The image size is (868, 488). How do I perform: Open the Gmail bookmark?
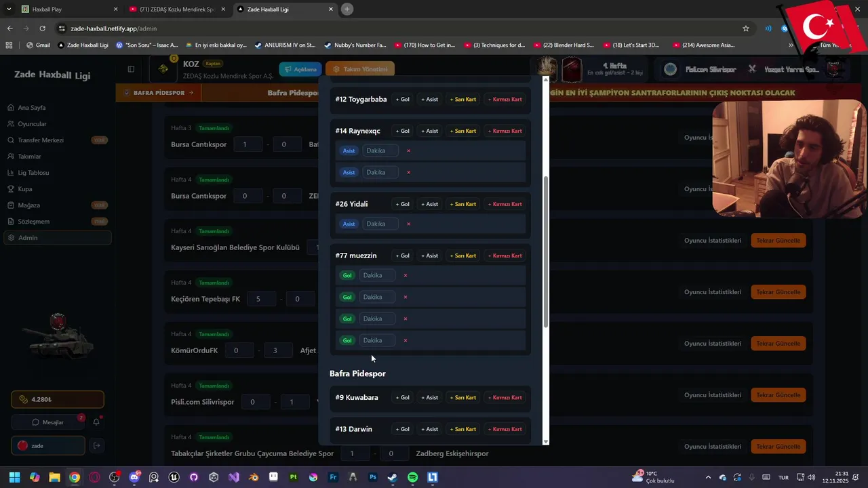(x=38, y=45)
